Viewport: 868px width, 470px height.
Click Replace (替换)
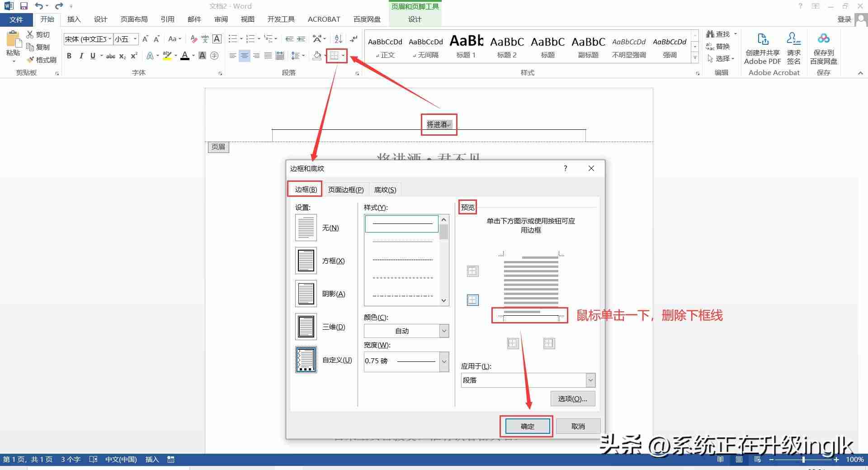click(x=718, y=46)
